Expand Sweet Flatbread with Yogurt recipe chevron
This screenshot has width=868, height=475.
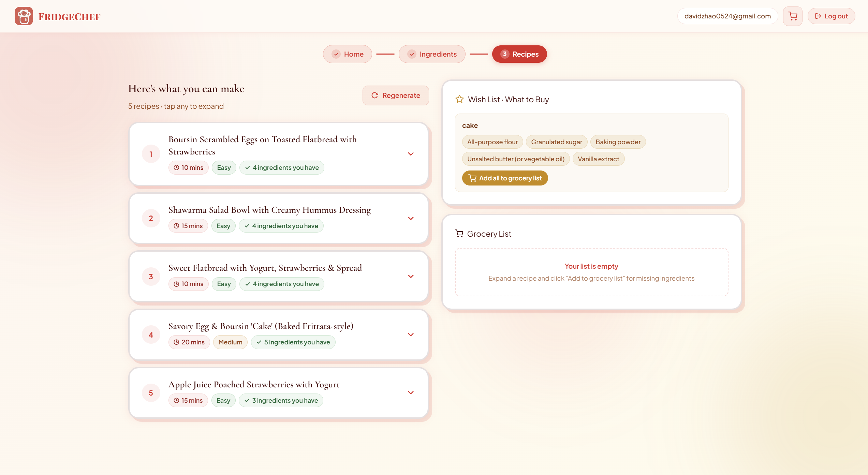tap(411, 276)
